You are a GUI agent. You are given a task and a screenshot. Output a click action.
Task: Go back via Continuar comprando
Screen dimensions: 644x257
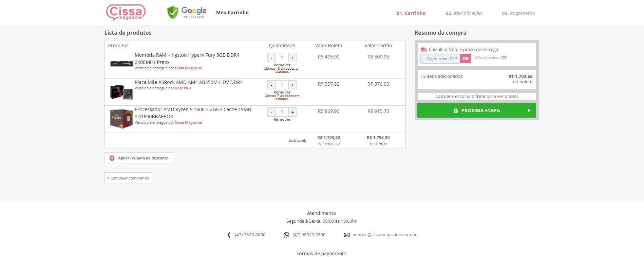[x=128, y=178]
